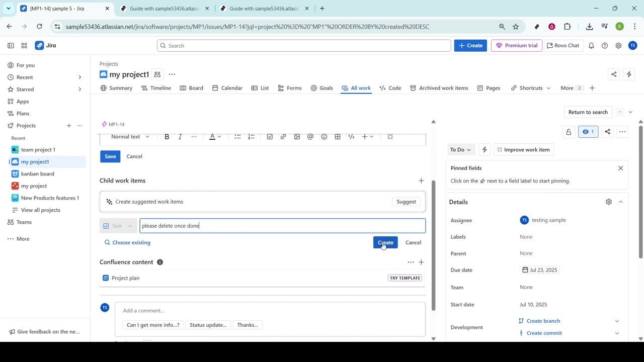Insert an emoji
This screenshot has width=644, height=362.
[x=324, y=137]
